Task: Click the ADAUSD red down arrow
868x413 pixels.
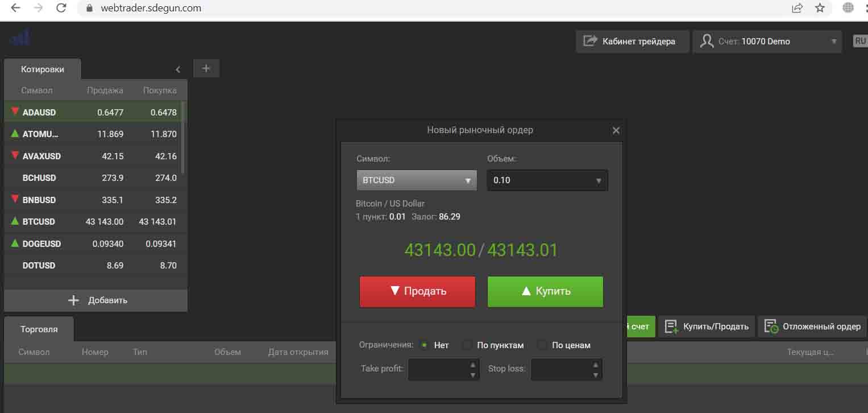Action: point(15,111)
